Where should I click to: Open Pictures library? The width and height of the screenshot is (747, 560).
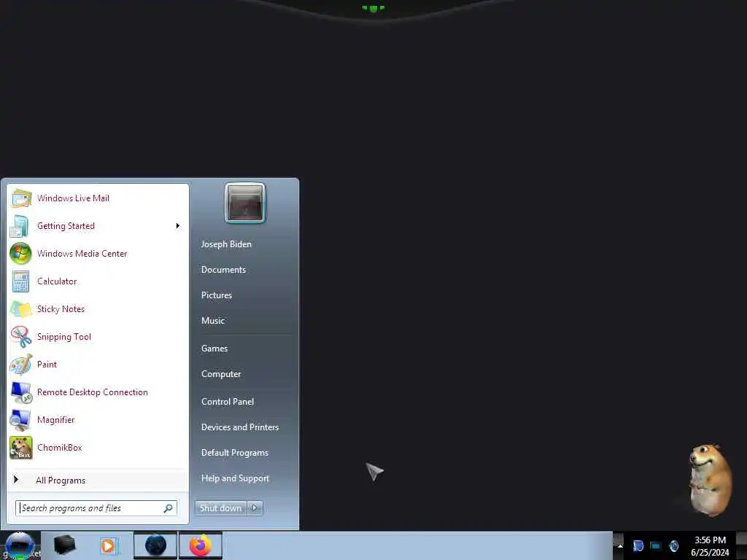[216, 295]
